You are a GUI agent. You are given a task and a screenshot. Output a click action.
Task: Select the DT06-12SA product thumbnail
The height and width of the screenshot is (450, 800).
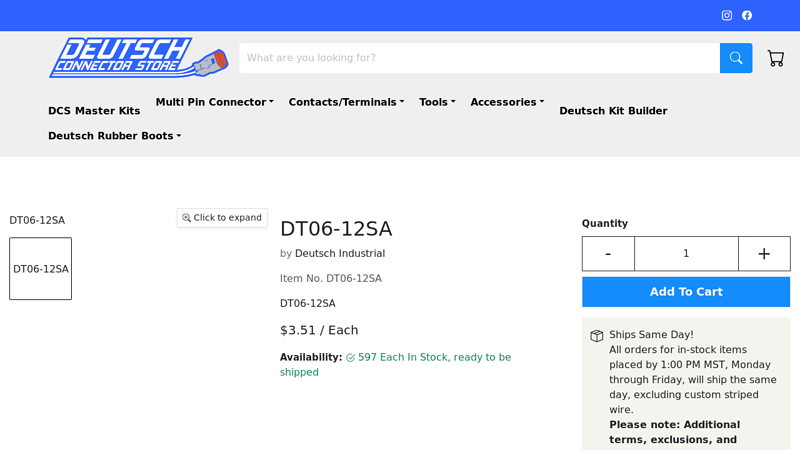[x=41, y=269]
